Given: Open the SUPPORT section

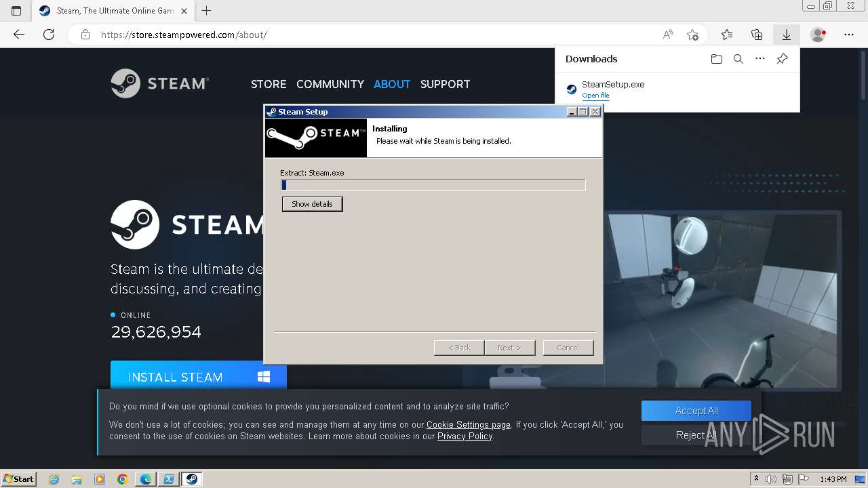Looking at the screenshot, I should [445, 84].
